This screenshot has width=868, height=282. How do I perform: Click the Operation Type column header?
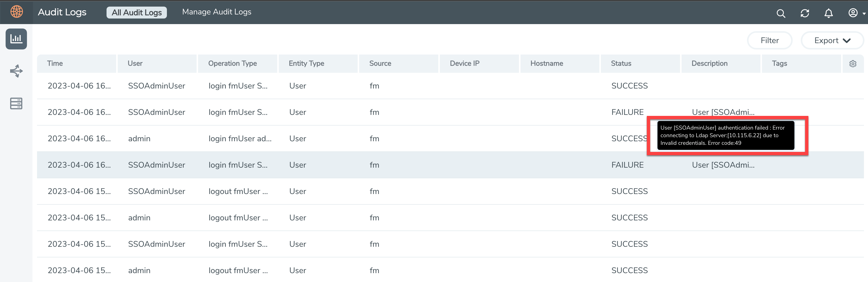(232, 63)
